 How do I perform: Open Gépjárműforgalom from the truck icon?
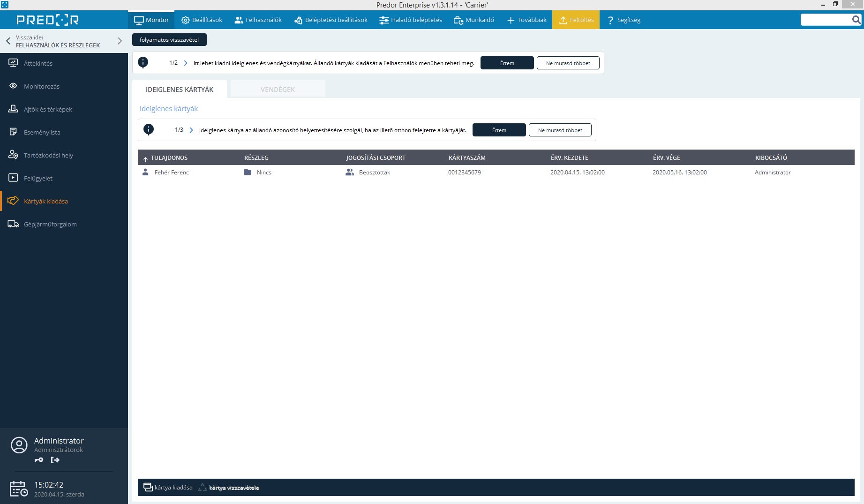click(x=13, y=224)
